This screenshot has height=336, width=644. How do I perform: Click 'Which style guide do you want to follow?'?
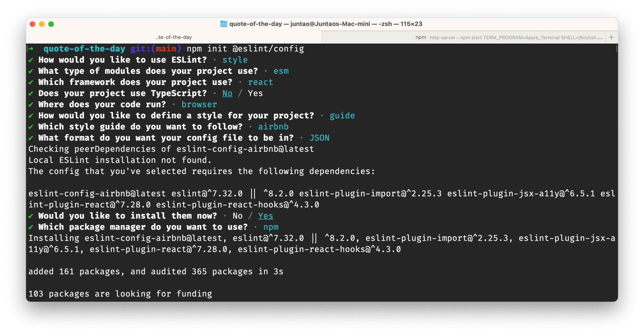pos(140,127)
